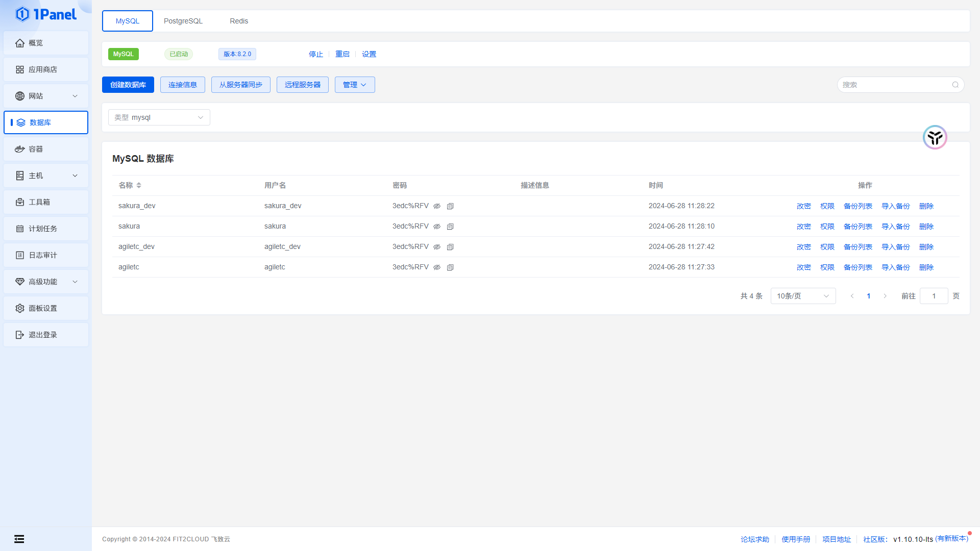The width and height of the screenshot is (980, 551).
Task: Click the 已启动 status tag
Action: 179,54
